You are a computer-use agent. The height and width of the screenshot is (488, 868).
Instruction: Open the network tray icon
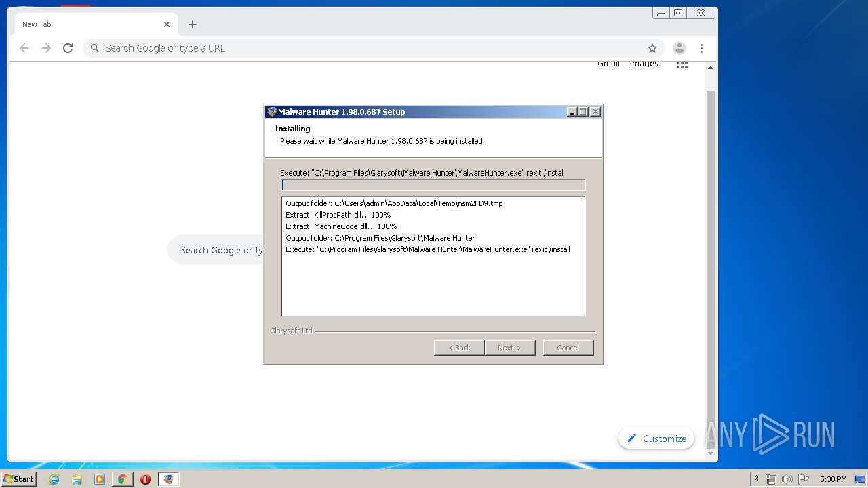[x=771, y=479]
